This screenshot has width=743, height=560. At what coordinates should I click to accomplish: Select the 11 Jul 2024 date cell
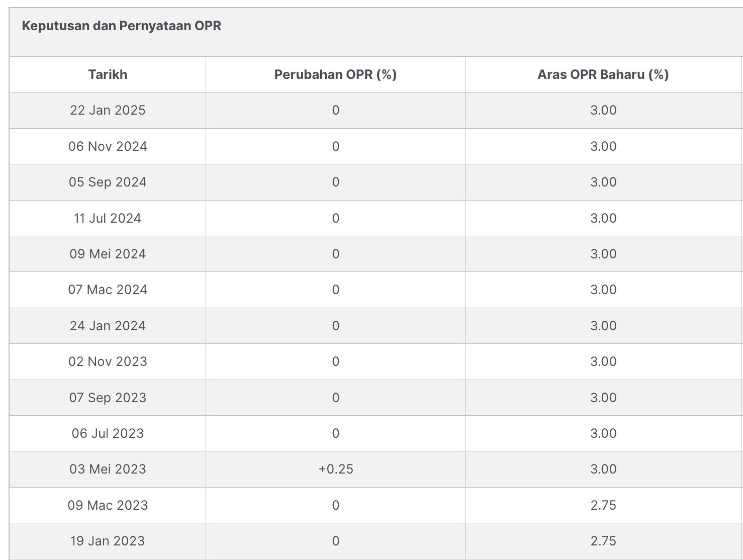(x=108, y=218)
